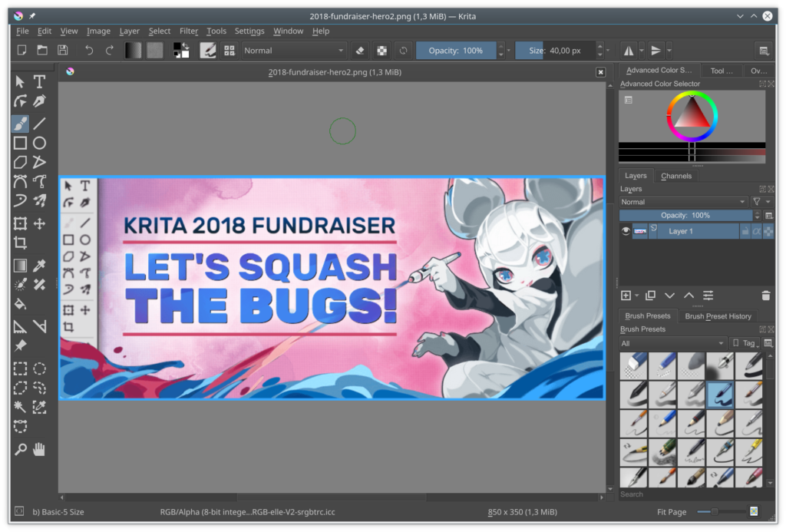Select the Text tool in toolbox
Image resolution: width=786 pixels, height=532 pixels.
(x=39, y=81)
